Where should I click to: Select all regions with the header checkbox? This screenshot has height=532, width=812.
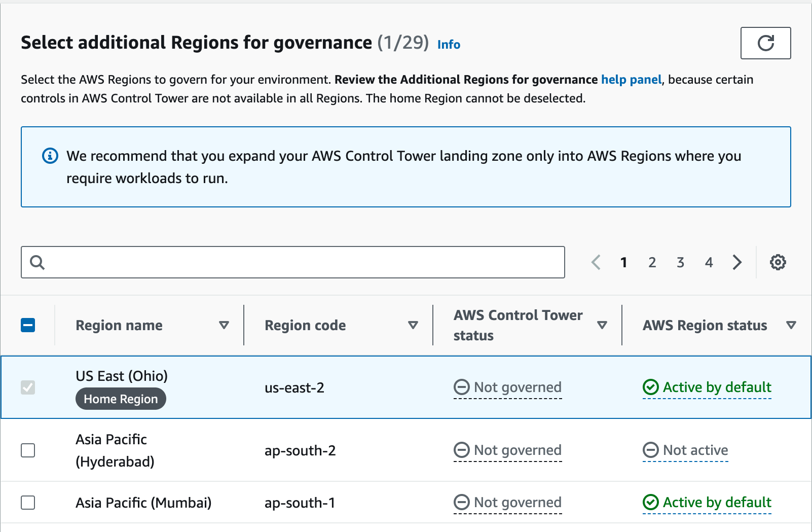pyautogui.click(x=28, y=325)
